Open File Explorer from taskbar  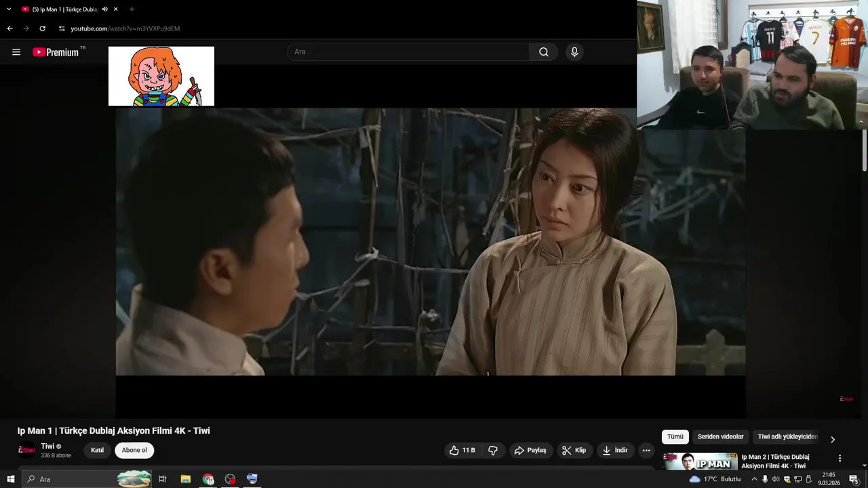click(185, 479)
